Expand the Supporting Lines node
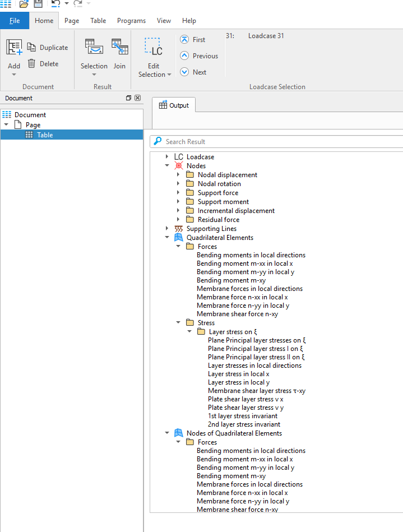 coord(167,229)
